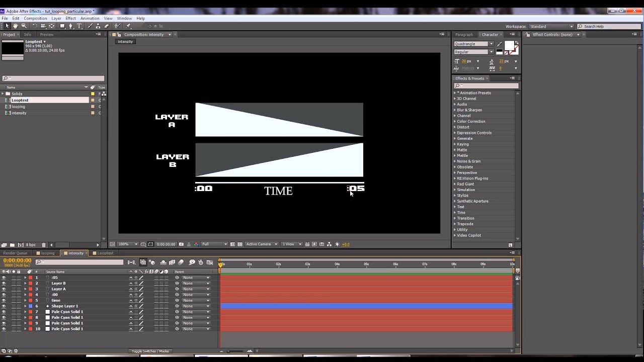Open the grid and guide options
The width and height of the screenshot is (644, 362).
pos(143,244)
